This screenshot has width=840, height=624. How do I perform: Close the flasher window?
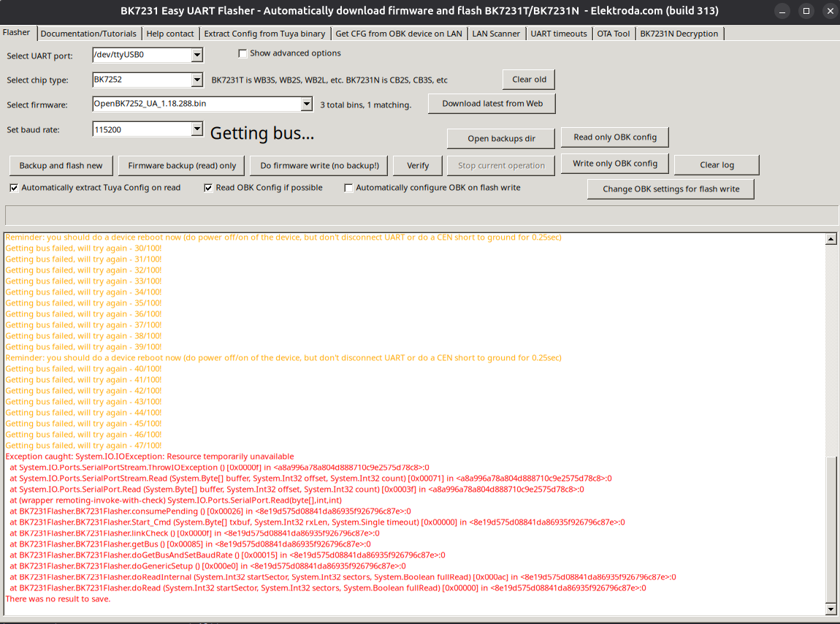[831, 11]
